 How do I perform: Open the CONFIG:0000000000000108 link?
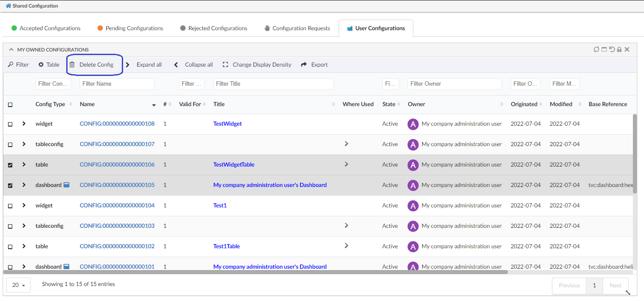point(117,124)
